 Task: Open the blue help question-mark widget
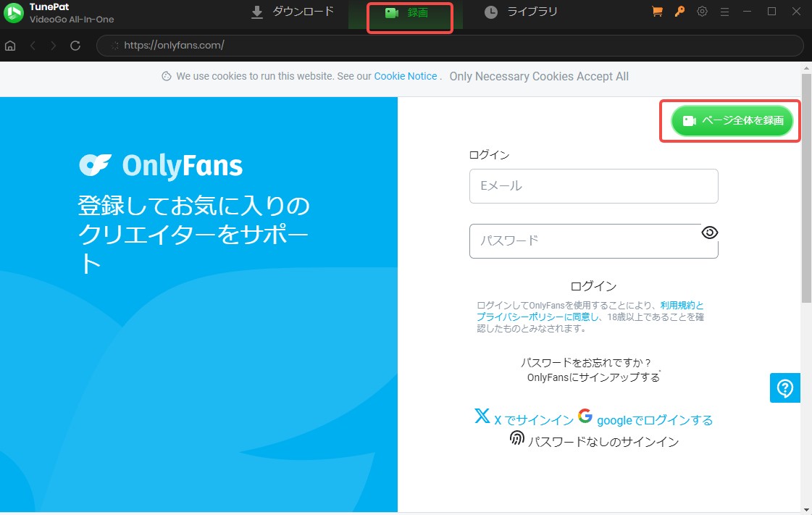pos(785,388)
